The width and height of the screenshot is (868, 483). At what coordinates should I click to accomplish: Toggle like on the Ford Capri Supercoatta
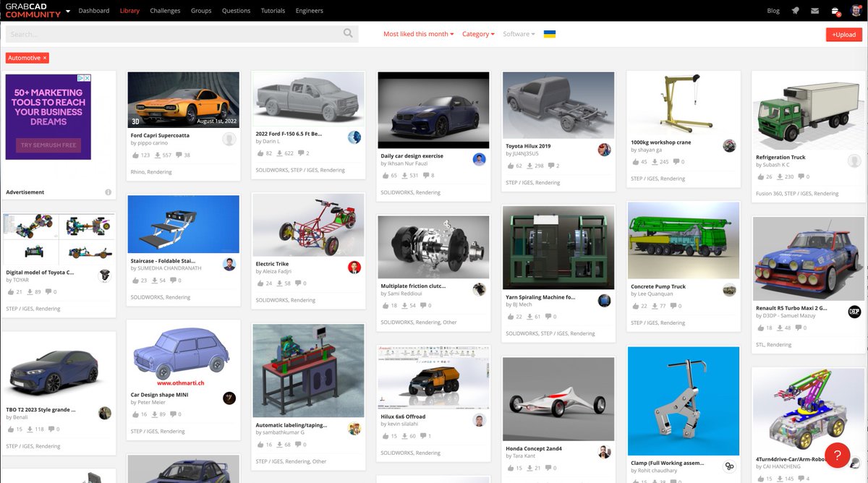[134, 154]
